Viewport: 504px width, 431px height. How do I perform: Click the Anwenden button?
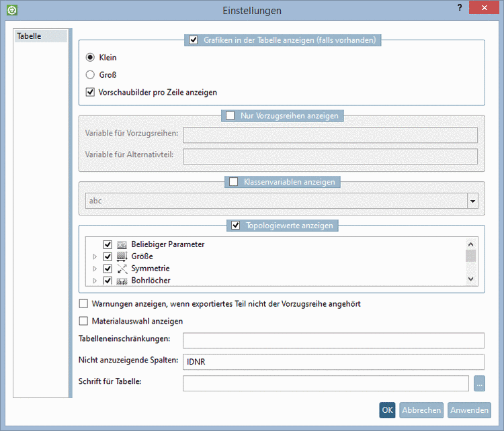[x=469, y=410]
